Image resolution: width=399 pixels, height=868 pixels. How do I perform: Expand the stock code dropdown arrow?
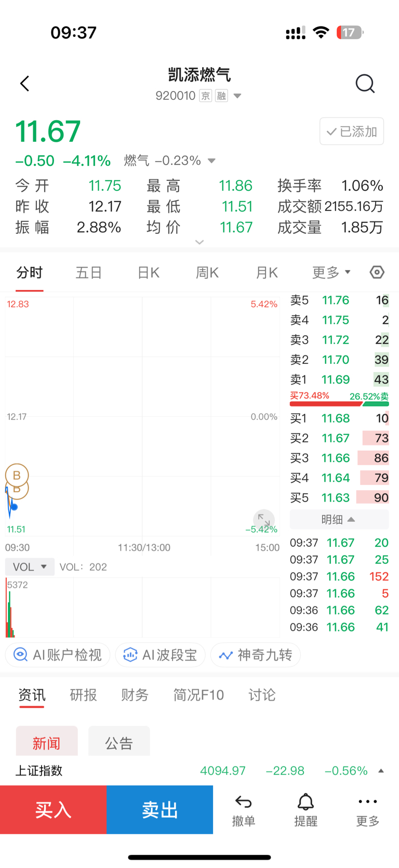click(x=237, y=96)
